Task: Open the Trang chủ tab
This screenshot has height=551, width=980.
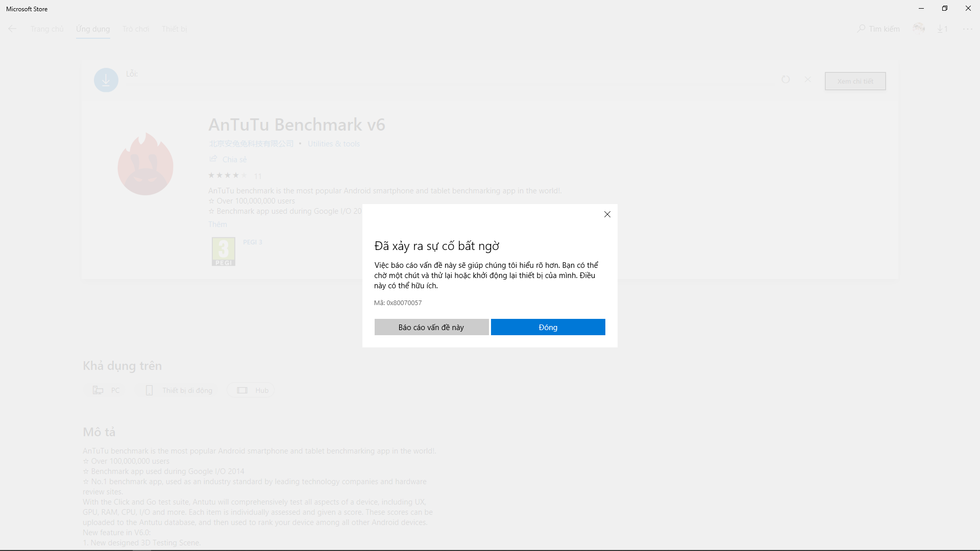Action: click(47, 29)
